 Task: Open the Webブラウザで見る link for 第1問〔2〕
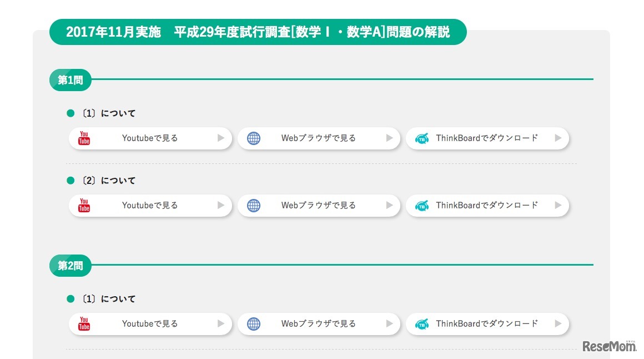(x=319, y=205)
